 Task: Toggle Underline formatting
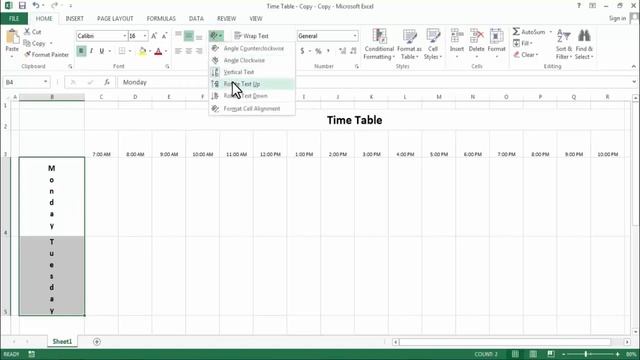click(x=102, y=51)
